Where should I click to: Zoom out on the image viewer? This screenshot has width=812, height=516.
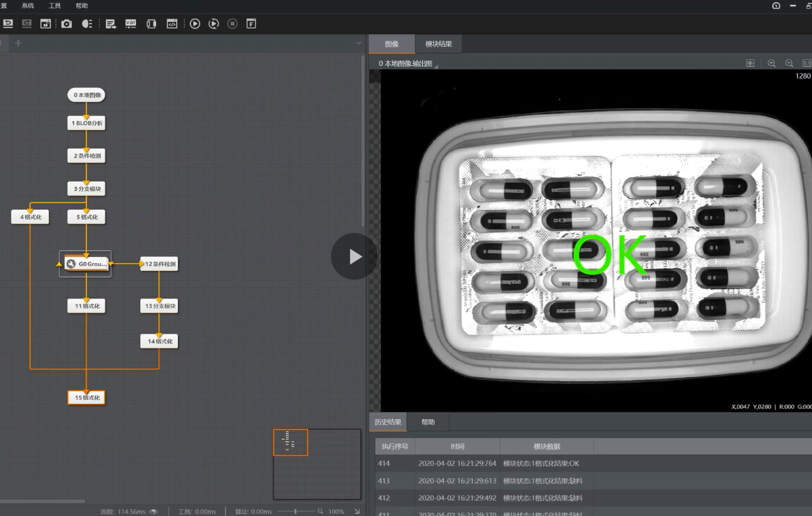pos(789,63)
